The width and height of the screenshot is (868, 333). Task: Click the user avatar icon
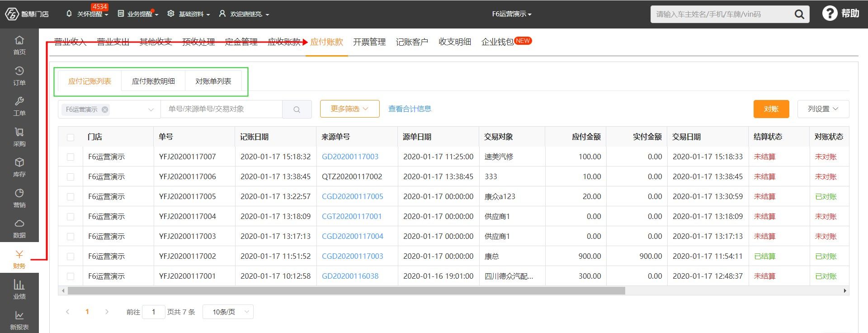[222, 14]
